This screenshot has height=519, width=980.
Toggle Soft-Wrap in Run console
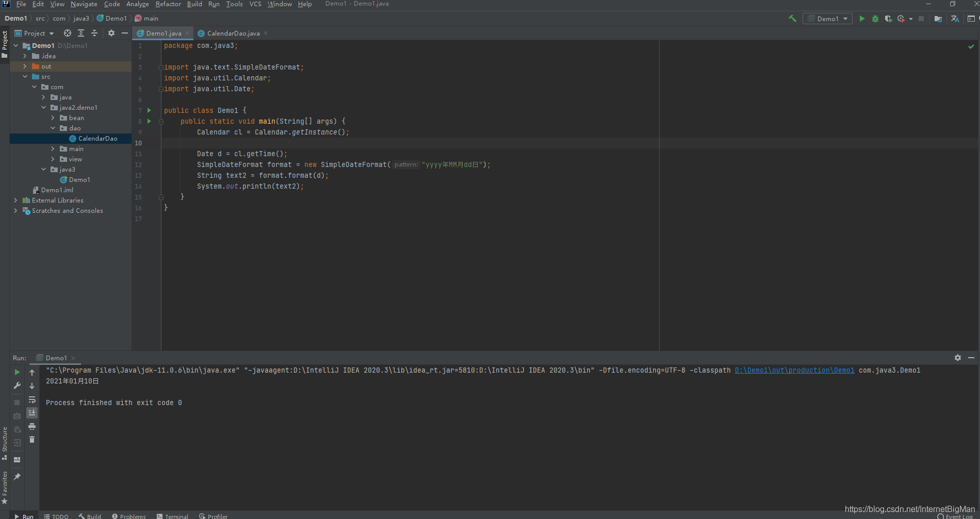coord(32,399)
